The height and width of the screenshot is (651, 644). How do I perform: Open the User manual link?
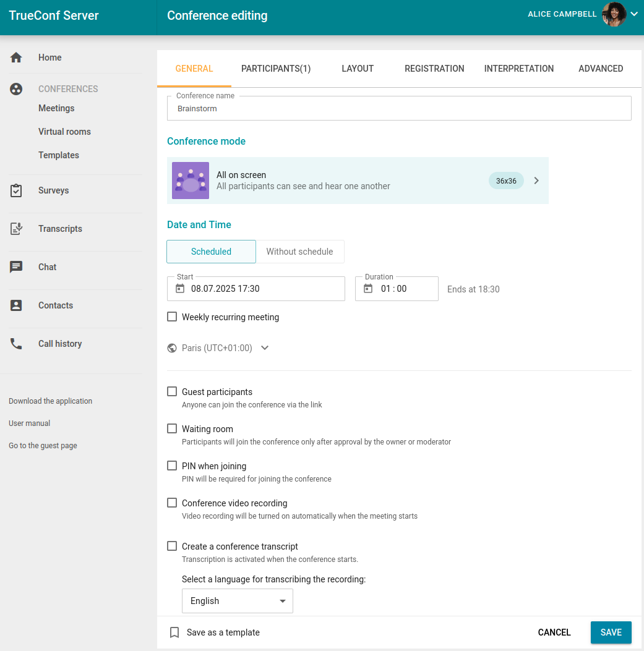[x=29, y=423]
